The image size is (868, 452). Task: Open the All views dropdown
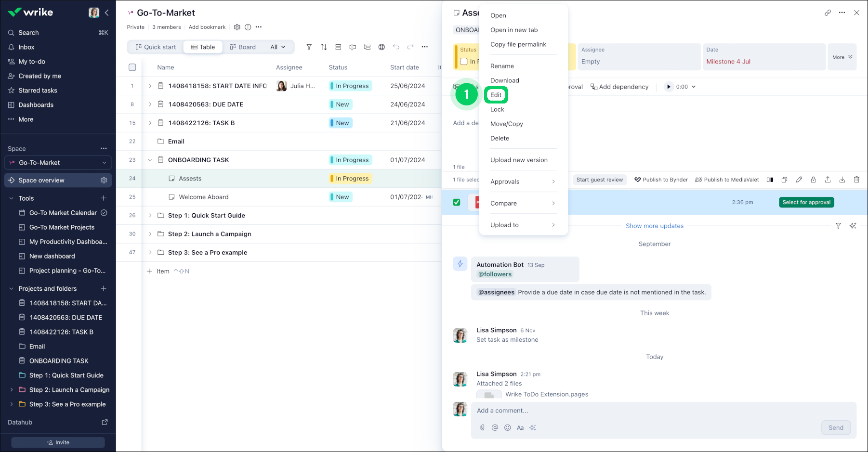(278, 47)
